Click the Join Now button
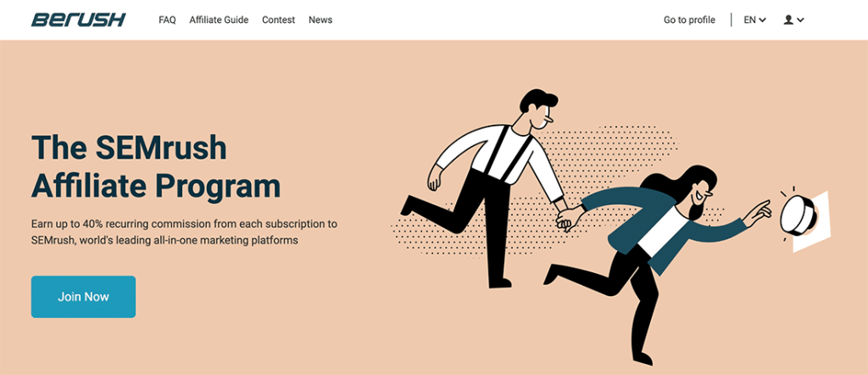This screenshot has height=375, width=868. click(x=83, y=297)
